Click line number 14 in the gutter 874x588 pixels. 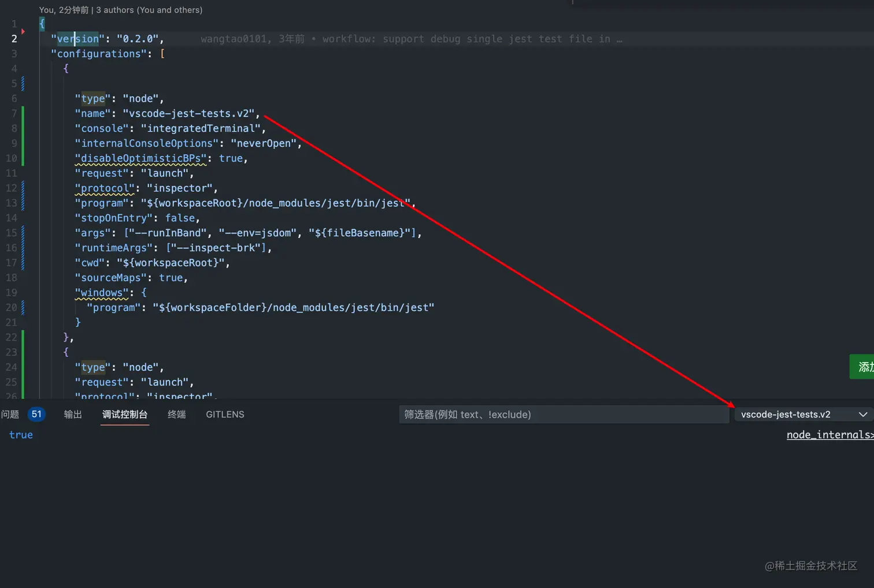coord(12,218)
